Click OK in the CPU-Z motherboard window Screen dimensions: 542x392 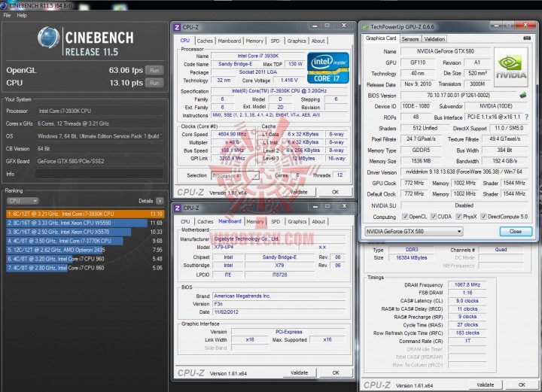click(336, 372)
